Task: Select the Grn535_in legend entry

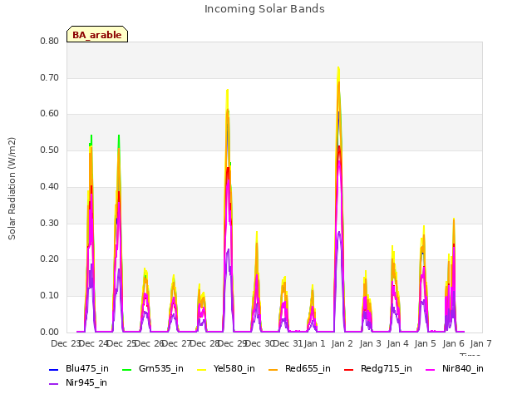Action: (x=153, y=368)
